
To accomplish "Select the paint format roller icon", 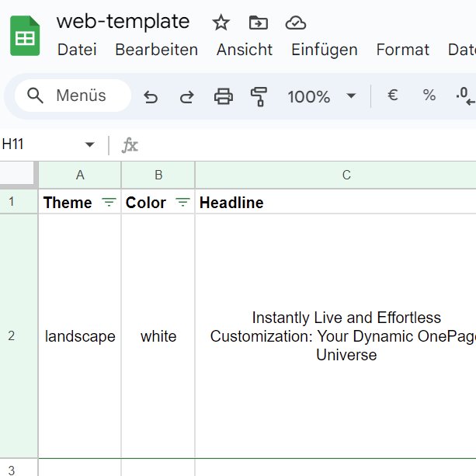I will (x=259, y=97).
